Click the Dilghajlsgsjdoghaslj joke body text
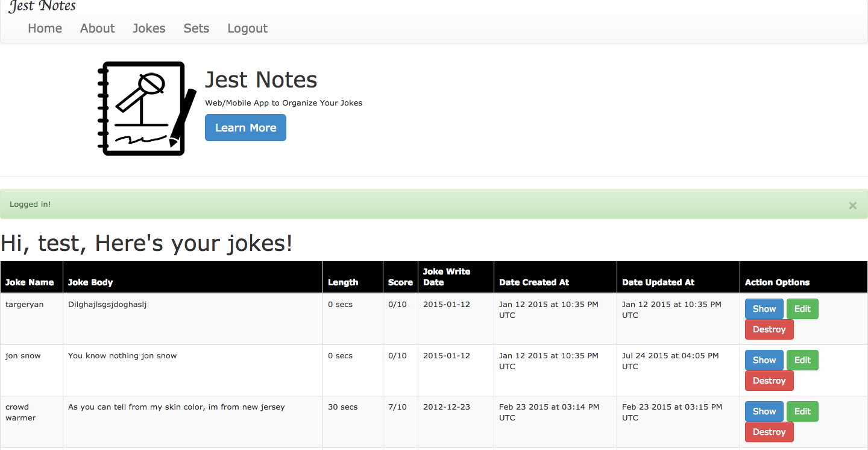The width and height of the screenshot is (868, 450). 107,305
